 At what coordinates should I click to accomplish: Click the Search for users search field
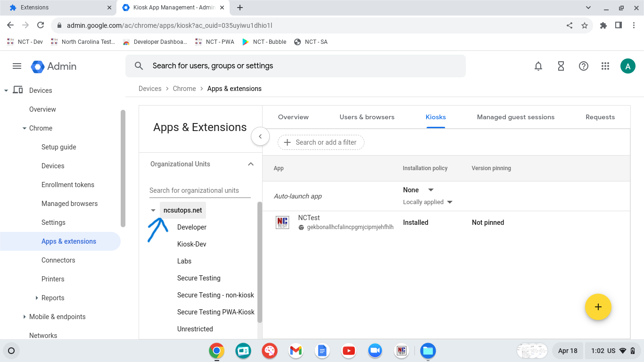coord(295,66)
